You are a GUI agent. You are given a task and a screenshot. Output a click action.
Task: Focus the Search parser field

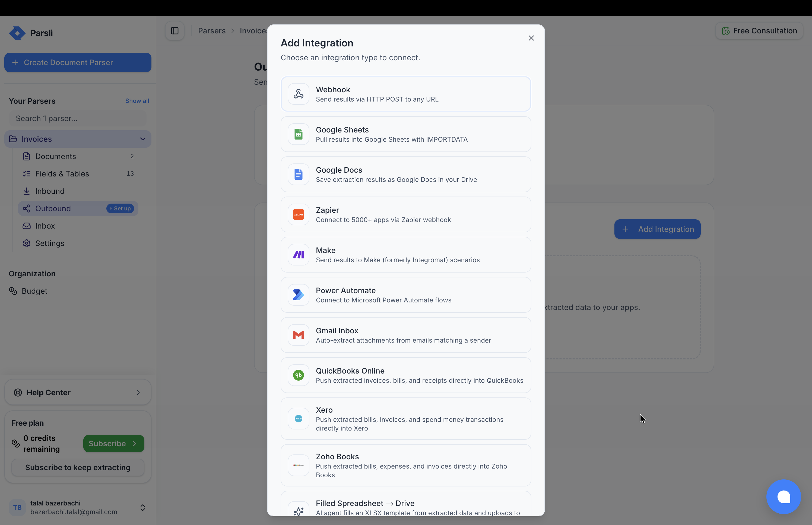(78, 118)
